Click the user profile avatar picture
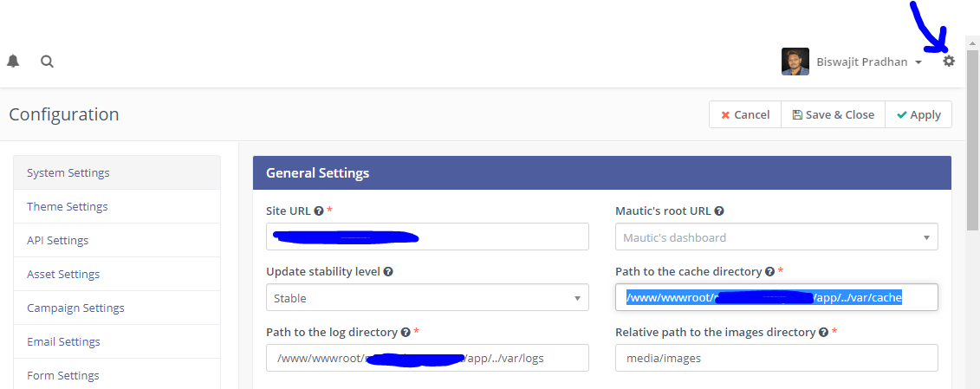The width and height of the screenshot is (980, 389). tap(795, 62)
